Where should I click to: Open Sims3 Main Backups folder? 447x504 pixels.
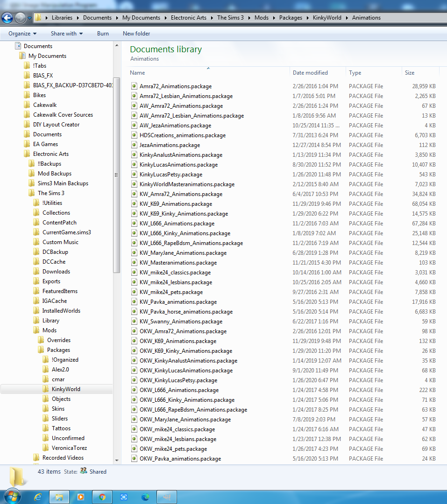pyautogui.click(x=63, y=183)
